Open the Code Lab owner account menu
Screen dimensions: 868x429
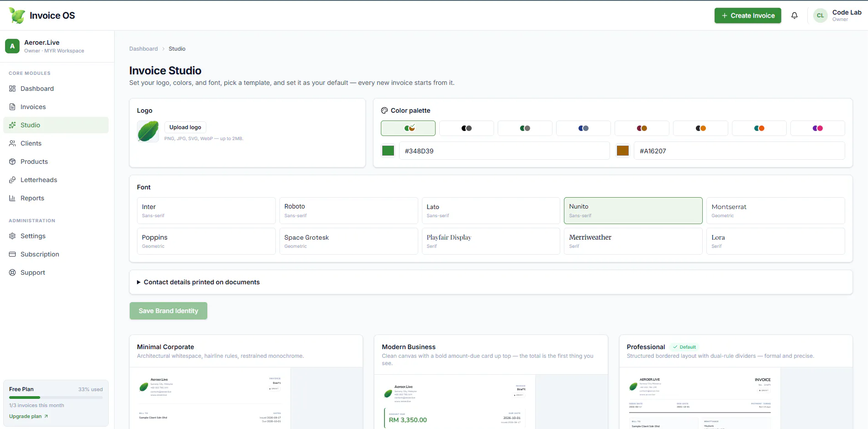click(x=837, y=16)
